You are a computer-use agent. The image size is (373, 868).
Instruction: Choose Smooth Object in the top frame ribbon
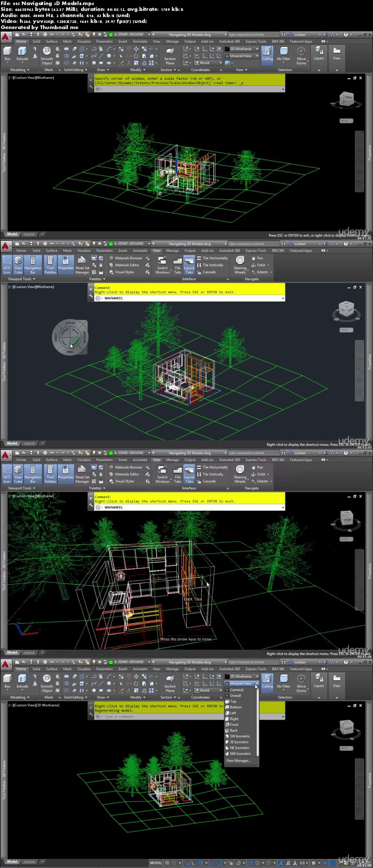(x=47, y=56)
